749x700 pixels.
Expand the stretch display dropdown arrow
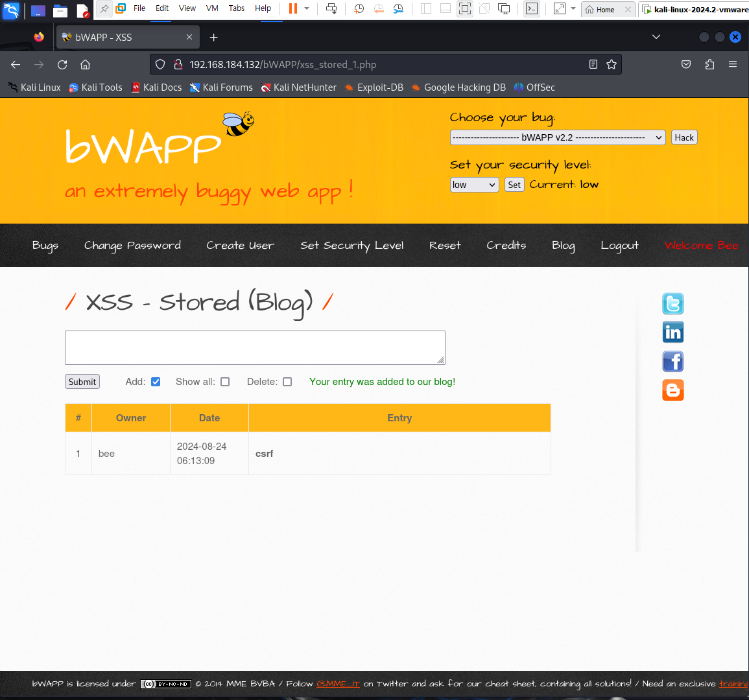click(x=573, y=8)
